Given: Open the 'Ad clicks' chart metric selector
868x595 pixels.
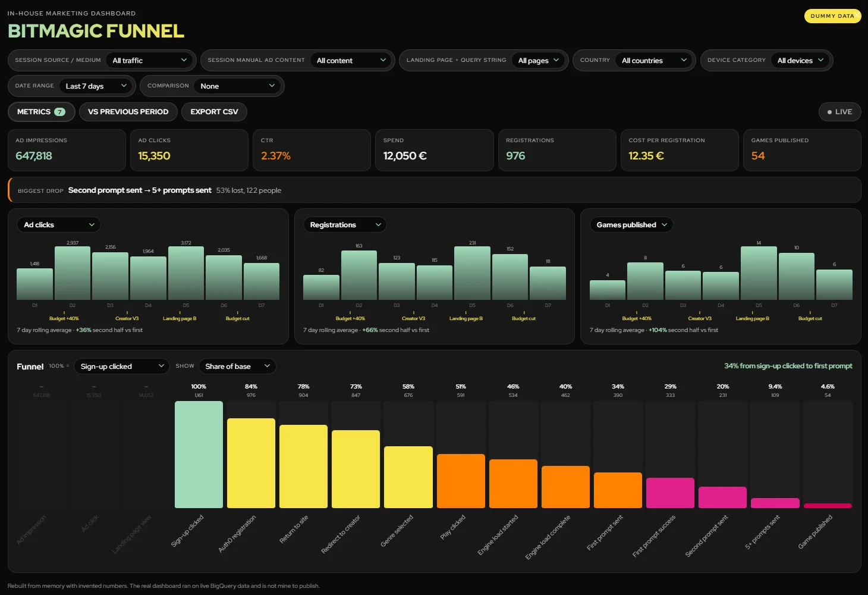Looking at the screenshot, I should click(59, 224).
